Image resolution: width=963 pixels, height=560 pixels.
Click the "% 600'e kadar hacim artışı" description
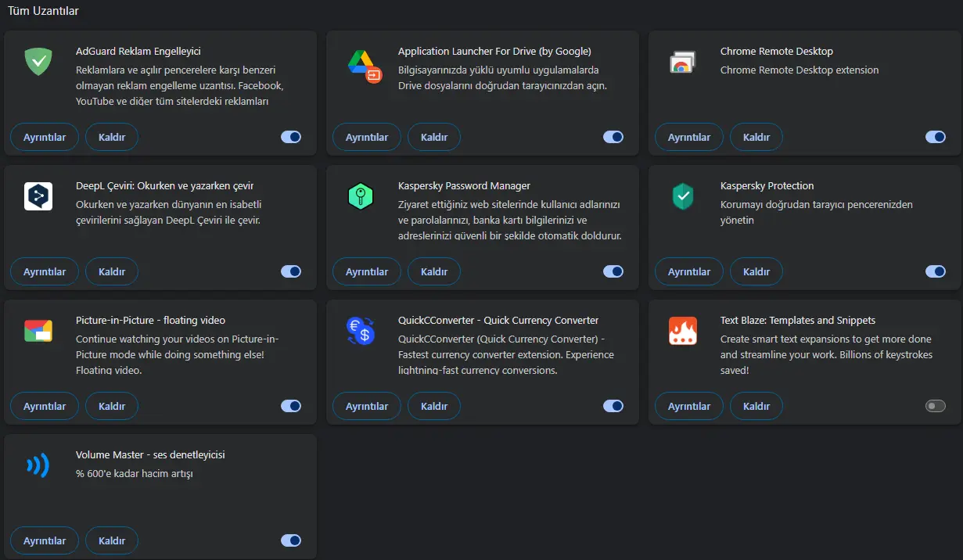pos(135,473)
